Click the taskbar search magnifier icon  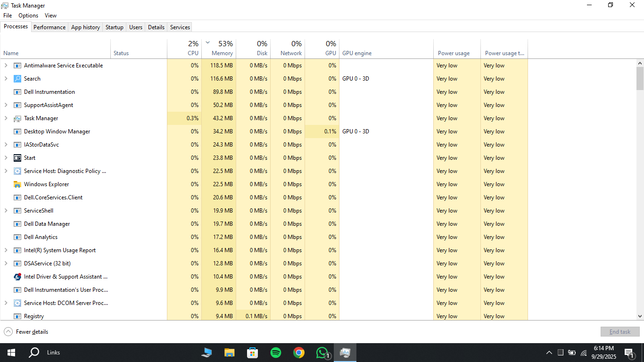coord(34,353)
